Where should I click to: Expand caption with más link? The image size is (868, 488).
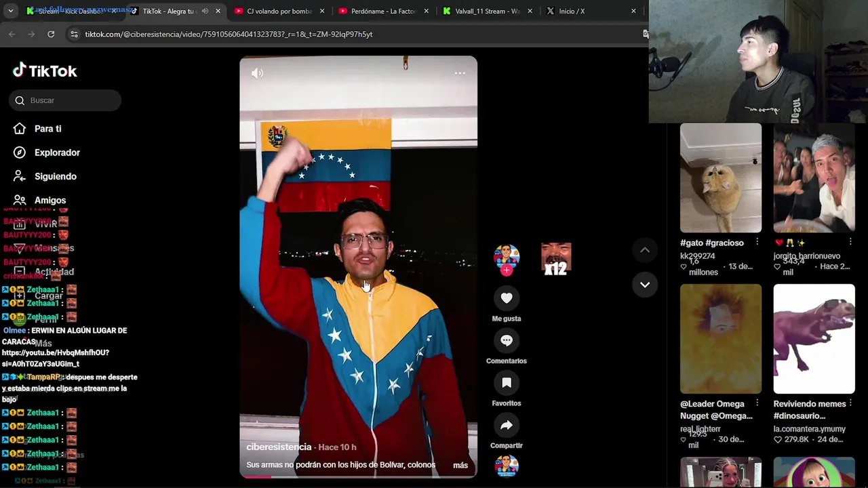pyautogui.click(x=460, y=465)
